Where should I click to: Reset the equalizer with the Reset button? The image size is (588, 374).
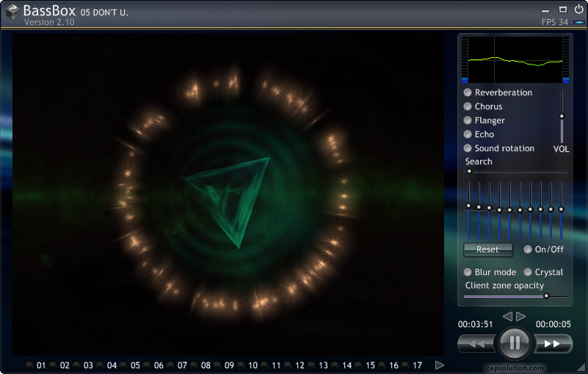(488, 249)
